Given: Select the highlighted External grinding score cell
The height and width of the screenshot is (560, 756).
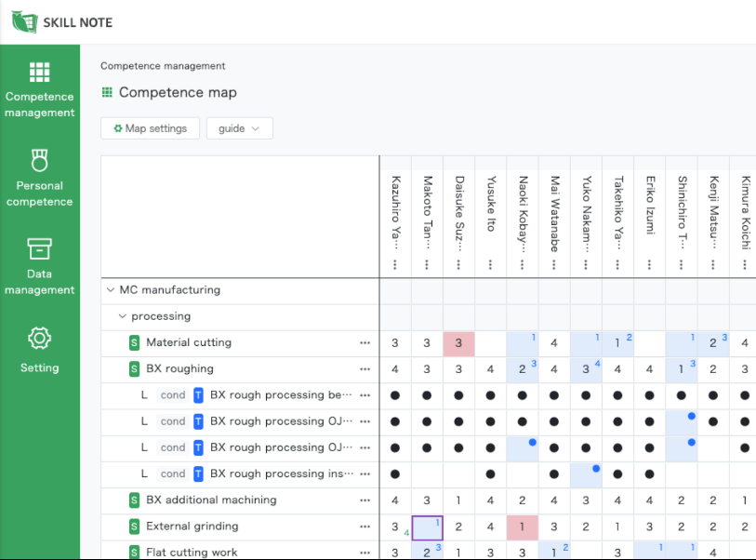Looking at the screenshot, I should pyautogui.click(x=429, y=527).
